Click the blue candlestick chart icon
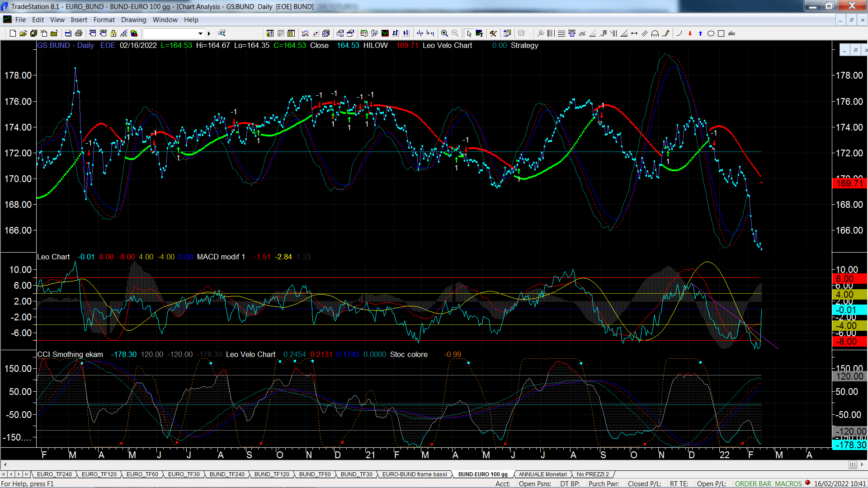The image size is (868, 488). 406,33
